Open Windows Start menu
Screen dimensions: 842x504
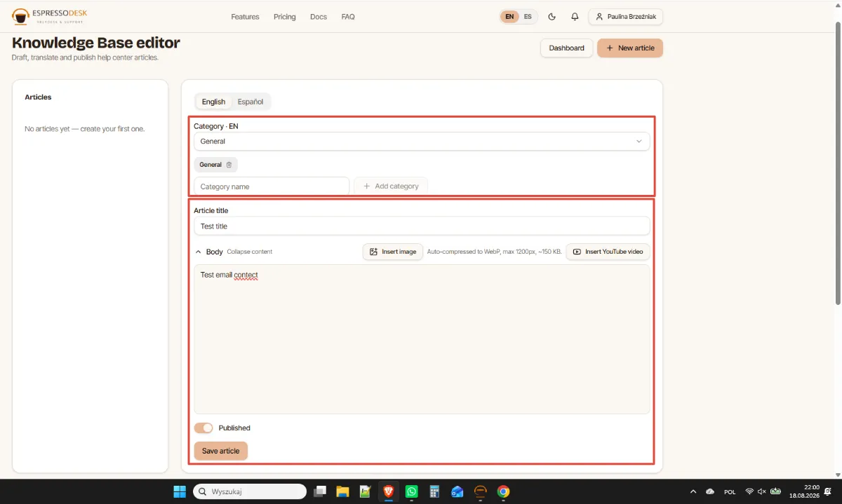[180, 491]
